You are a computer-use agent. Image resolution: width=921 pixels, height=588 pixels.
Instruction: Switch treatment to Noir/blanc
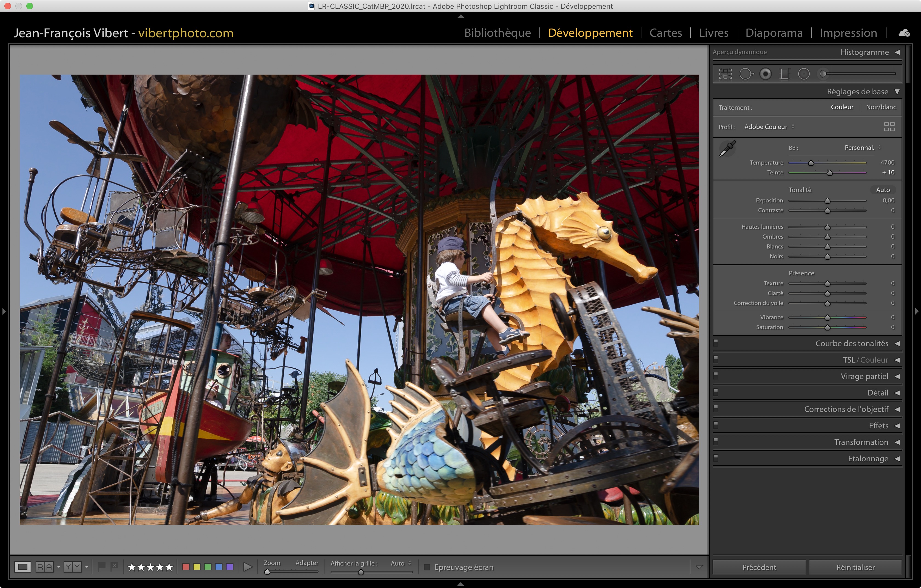[881, 107]
